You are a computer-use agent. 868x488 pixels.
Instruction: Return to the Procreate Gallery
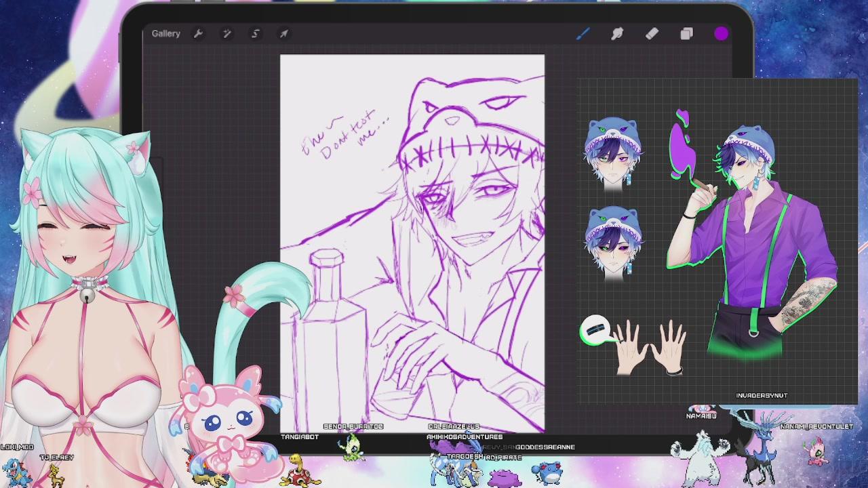[x=165, y=33]
